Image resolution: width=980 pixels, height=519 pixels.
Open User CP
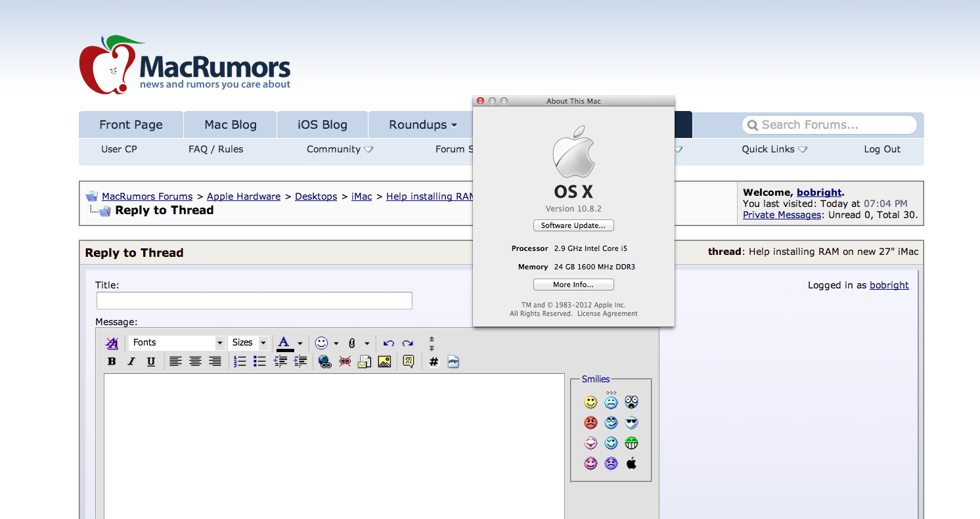119,149
